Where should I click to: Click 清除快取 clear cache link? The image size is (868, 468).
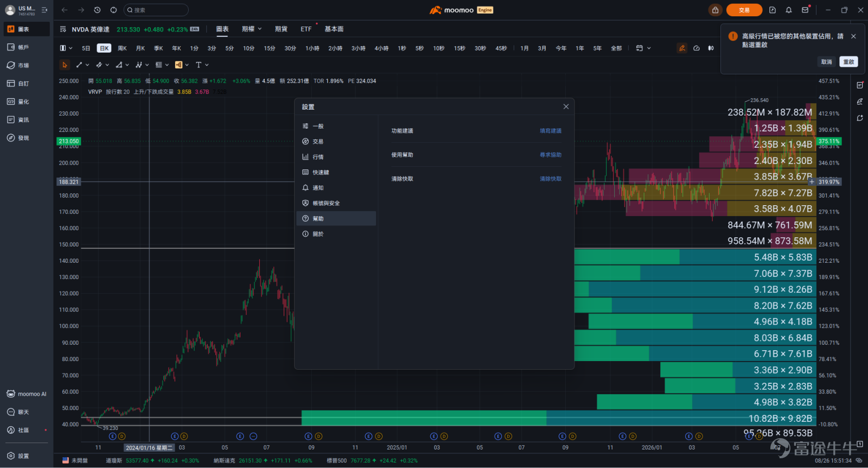(551, 179)
